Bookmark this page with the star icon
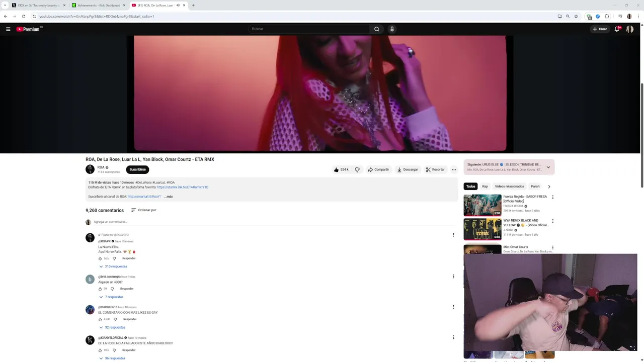The image size is (644, 362). pyautogui.click(x=576, y=16)
